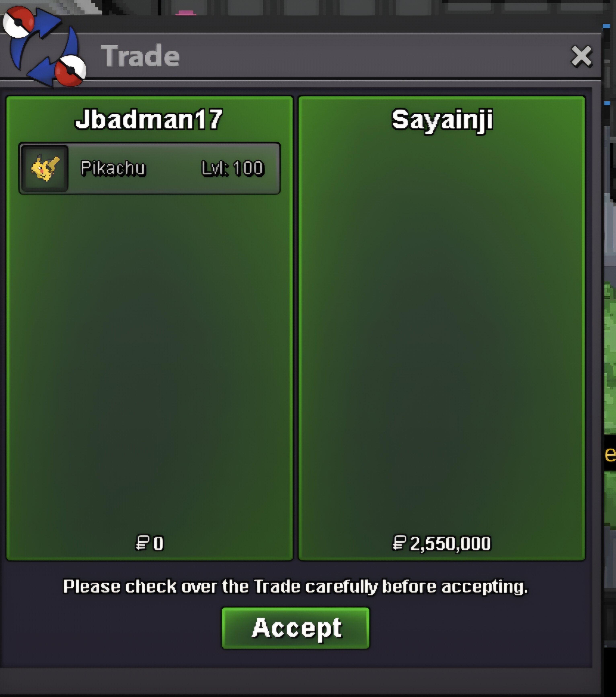Click the lower-right Poké Ball in Trade logo
Screen dimensions: 616x697
[70, 71]
